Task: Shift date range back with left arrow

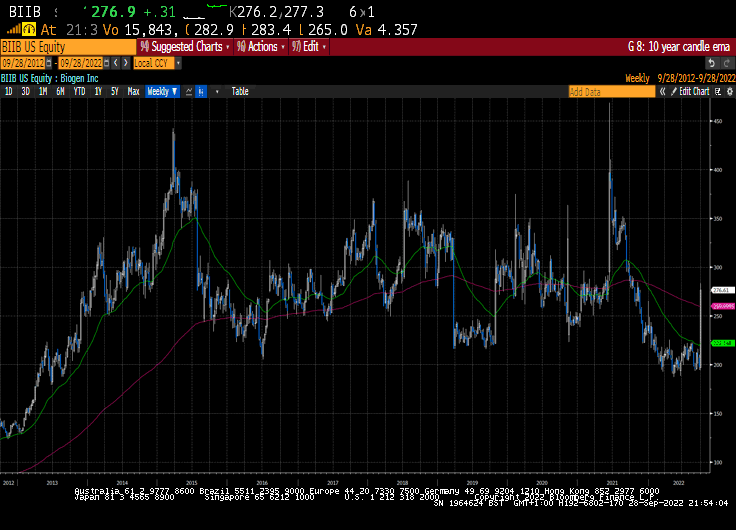Action: coord(116,63)
